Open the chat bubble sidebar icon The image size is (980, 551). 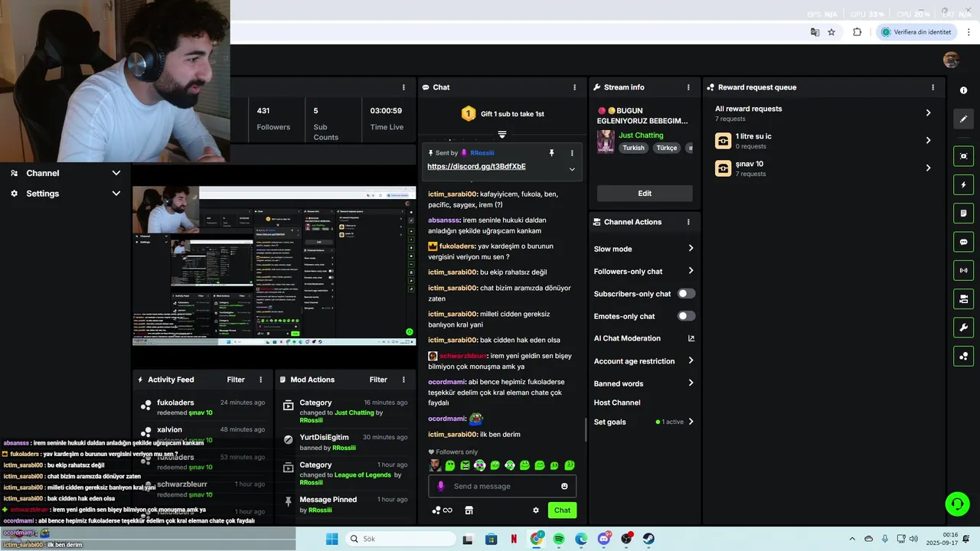click(963, 242)
